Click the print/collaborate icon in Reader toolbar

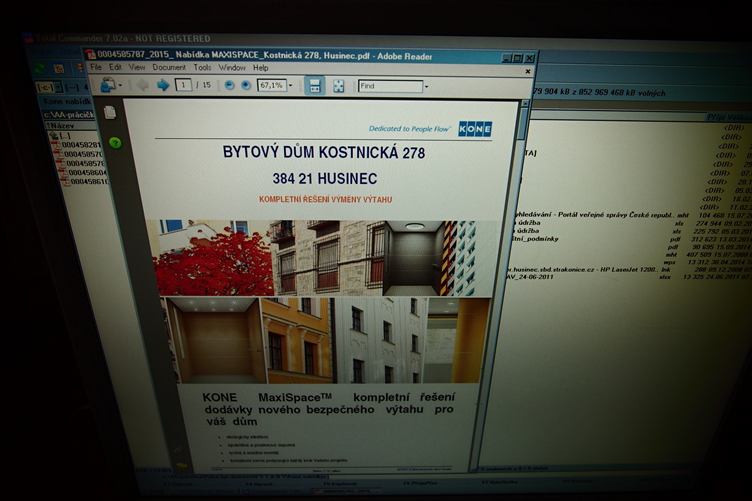coord(107,85)
